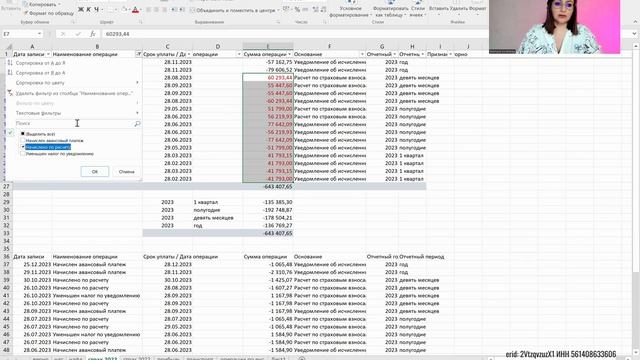
Task: Add new sheet with plus icon
Action: [301, 358]
